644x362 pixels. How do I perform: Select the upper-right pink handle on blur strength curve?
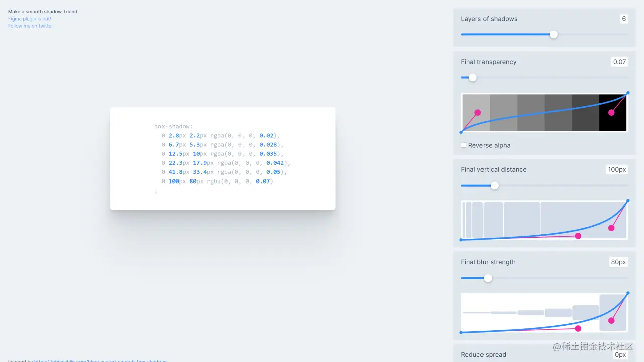(611, 320)
